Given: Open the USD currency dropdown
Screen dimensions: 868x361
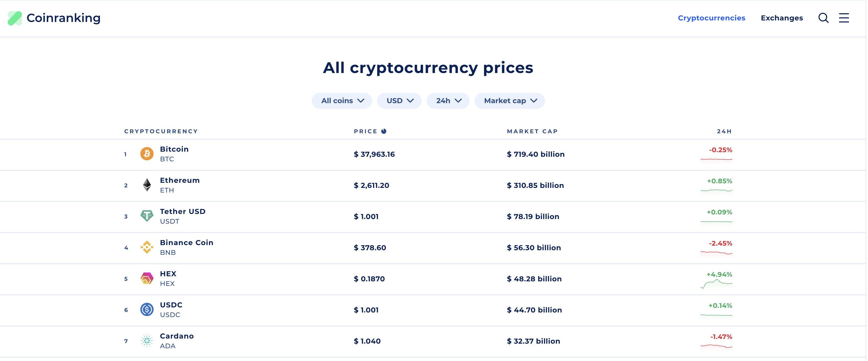Looking at the screenshot, I should point(399,100).
